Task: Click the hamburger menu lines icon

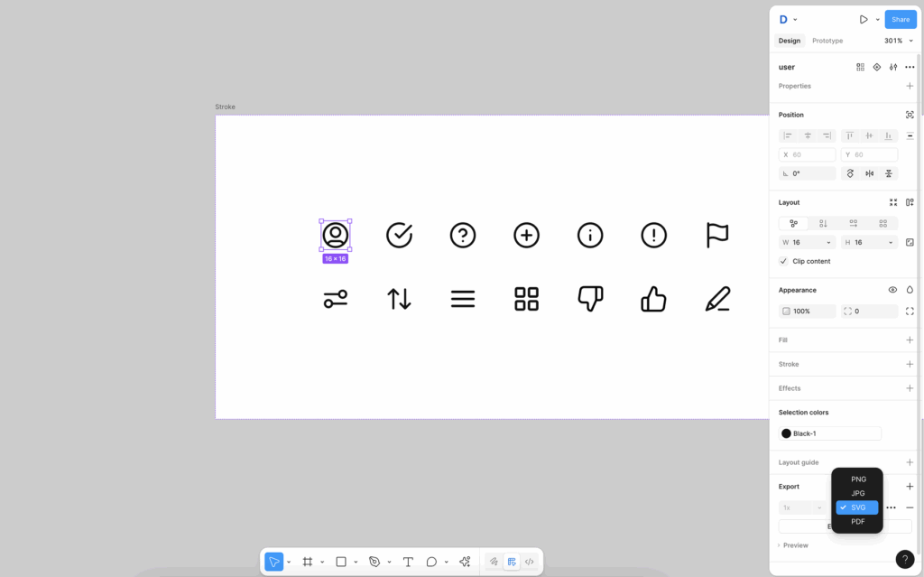Action: pyautogui.click(x=463, y=299)
